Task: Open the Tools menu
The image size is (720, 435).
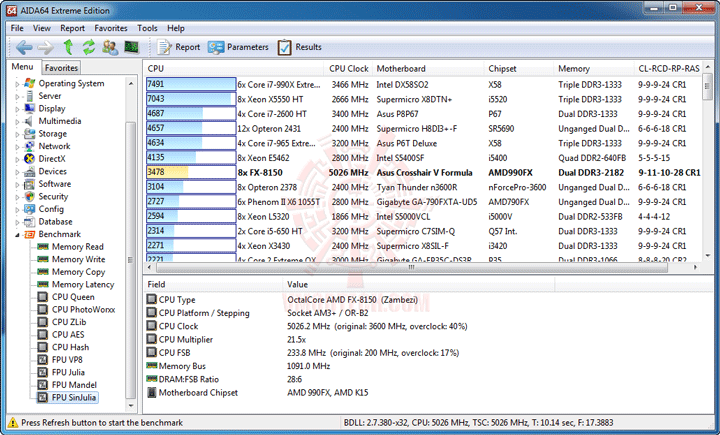Action: click(x=147, y=28)
